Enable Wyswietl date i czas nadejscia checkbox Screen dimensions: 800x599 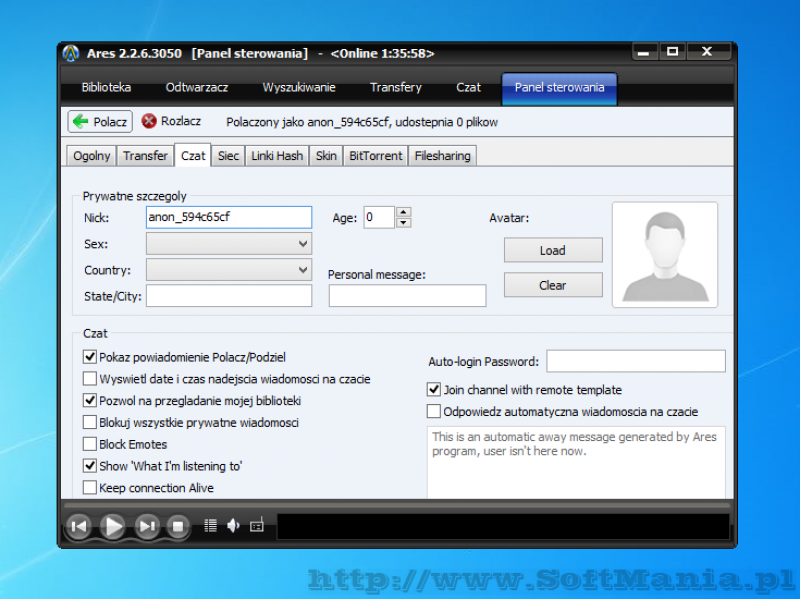tap(90, 379)
